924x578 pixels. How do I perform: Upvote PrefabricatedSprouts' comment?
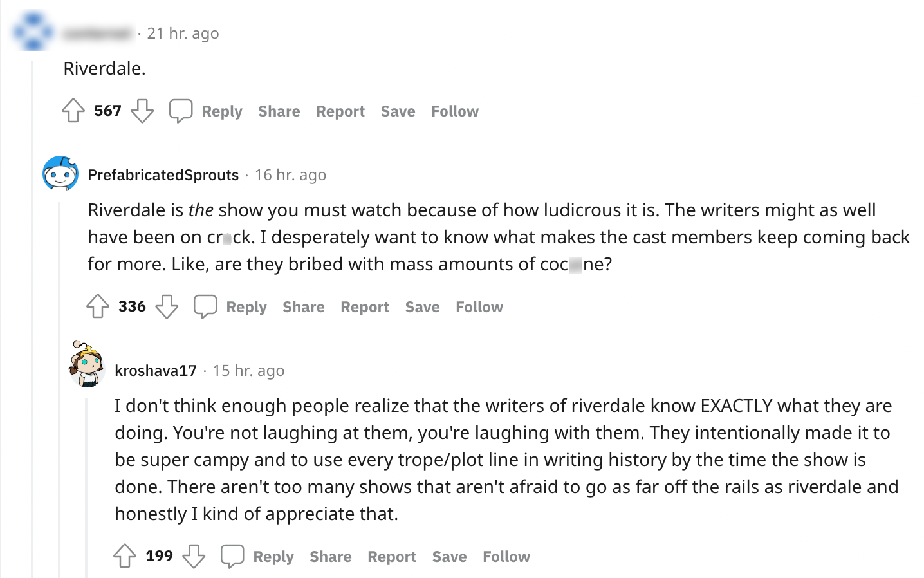(98, 306)
